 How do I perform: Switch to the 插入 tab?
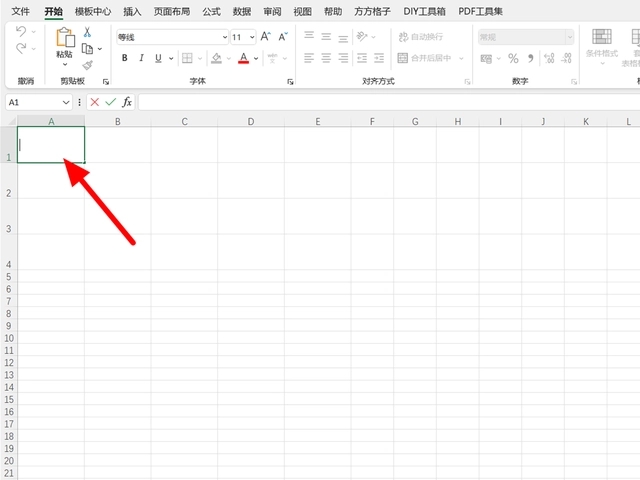(x=132, y=11)
